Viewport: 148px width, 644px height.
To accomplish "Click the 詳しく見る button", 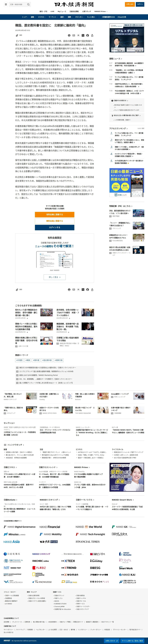I will (x=55, y=277).
